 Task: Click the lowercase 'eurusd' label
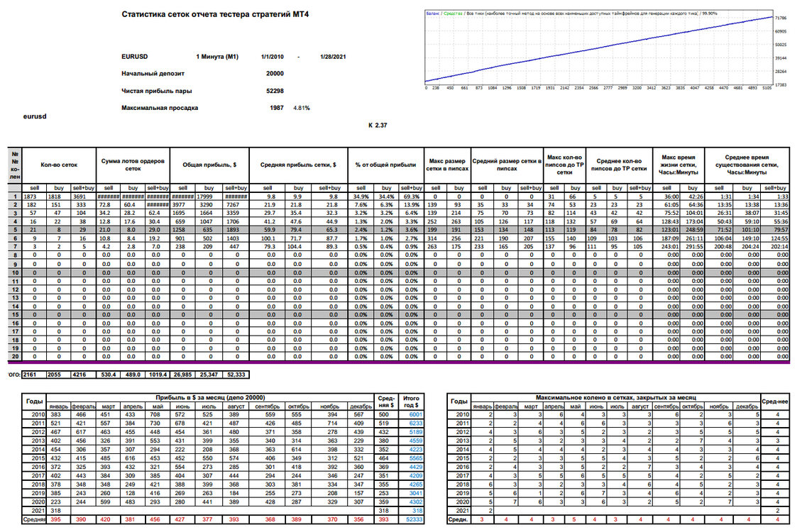[x=35, y=116]
